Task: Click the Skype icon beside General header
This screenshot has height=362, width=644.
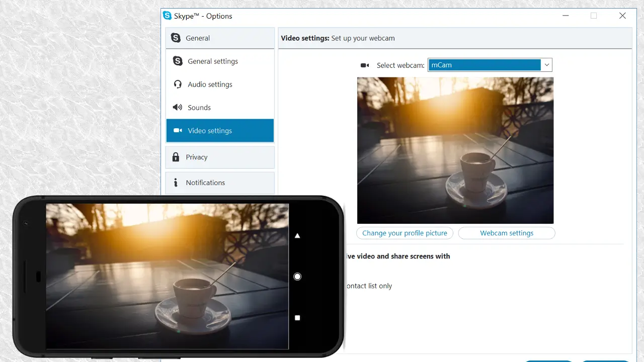Action: (x=176, y=38)
